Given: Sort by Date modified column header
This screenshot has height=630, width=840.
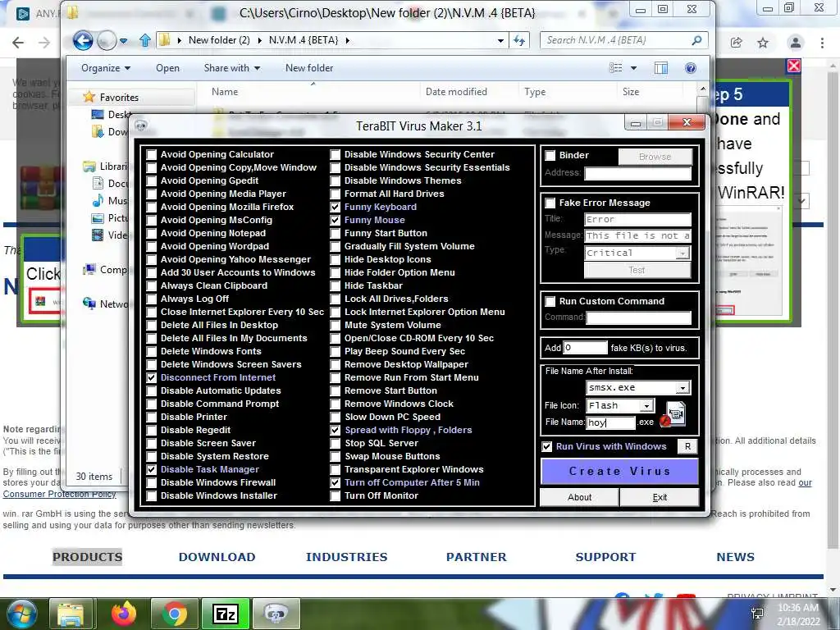Looking at the screenshot, I should tap(456, 92).
